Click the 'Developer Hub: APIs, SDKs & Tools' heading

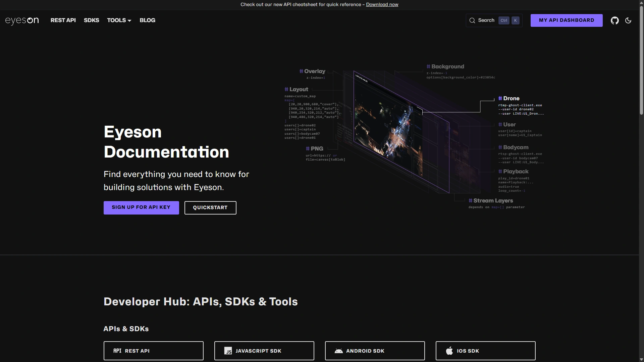click(201, 302)
